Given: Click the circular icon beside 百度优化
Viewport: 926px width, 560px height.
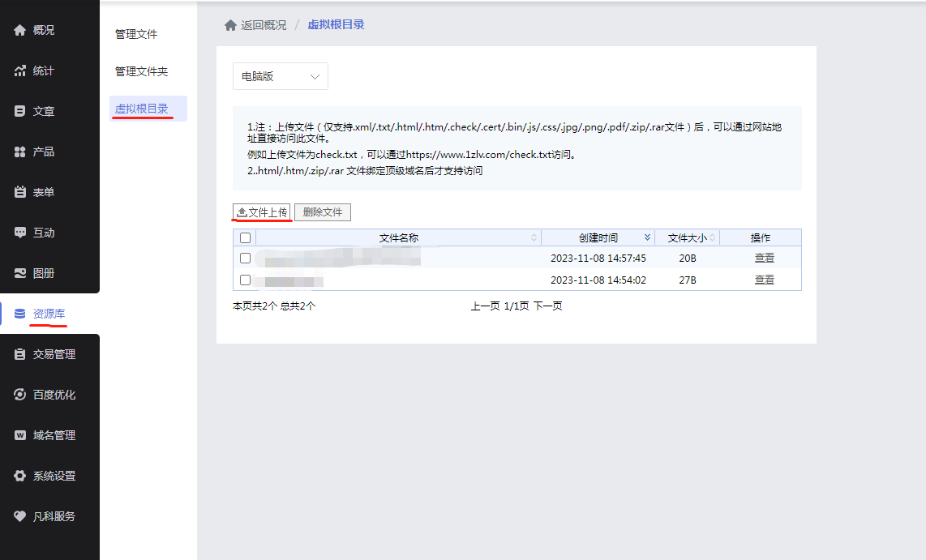Looking at the screenshot, I should click(20, 395).
